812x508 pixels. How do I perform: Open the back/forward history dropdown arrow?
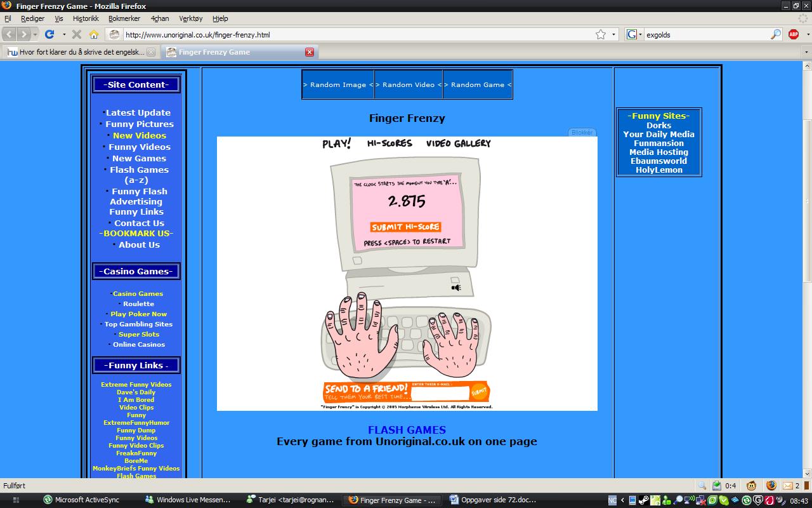[x=35, y=34]
